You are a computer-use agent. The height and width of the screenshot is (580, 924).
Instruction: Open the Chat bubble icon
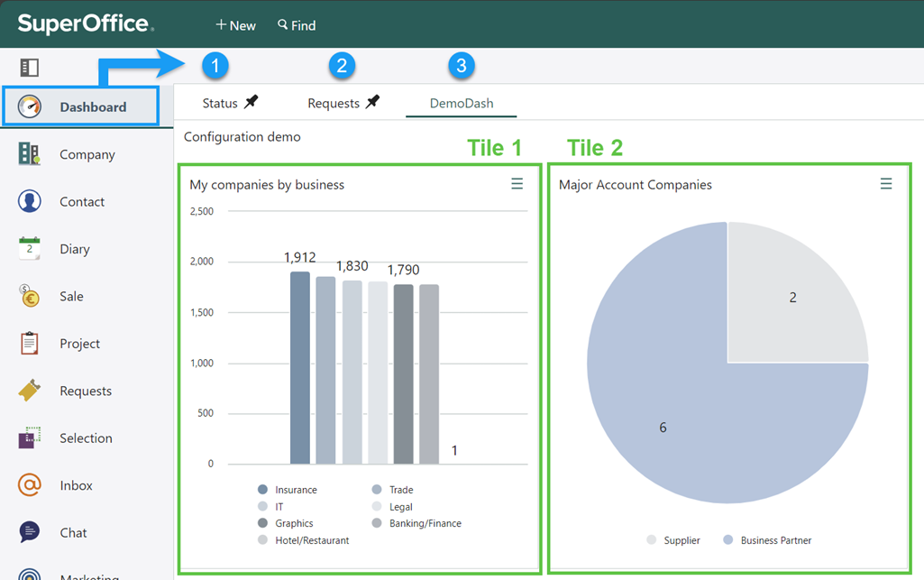point(30,532)
